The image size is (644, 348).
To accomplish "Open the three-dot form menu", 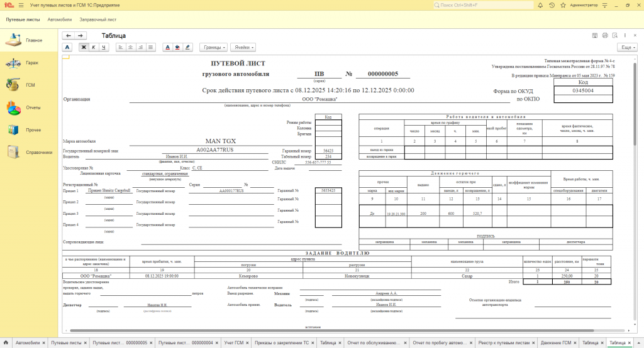I will point(625,36).
